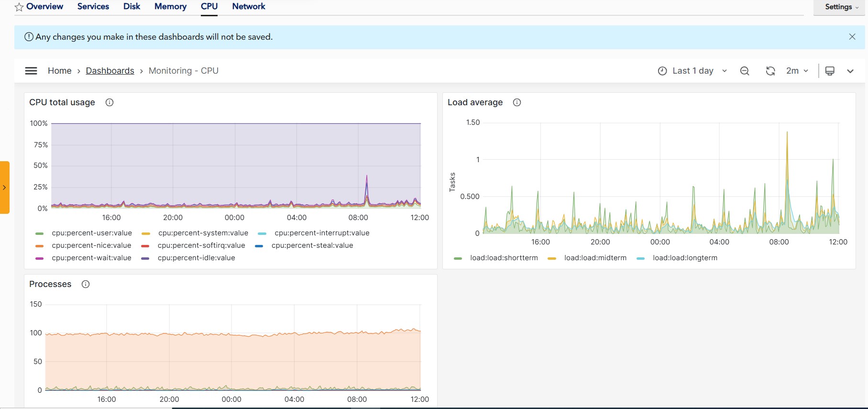This screenshot has height=409, width=868.
Task: Expand the orange side panel arrow
Action: coord(4,188)
